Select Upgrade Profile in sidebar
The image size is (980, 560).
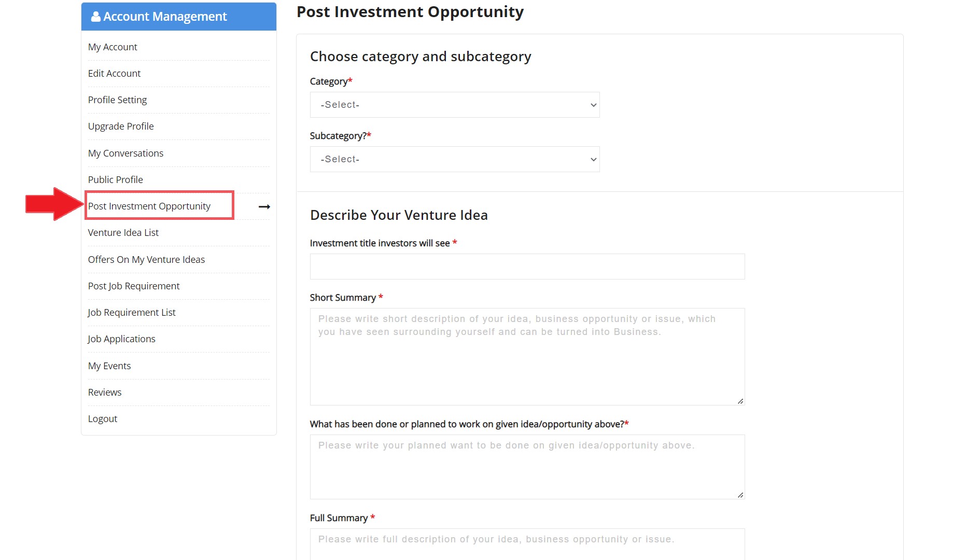tap(121, 127)
